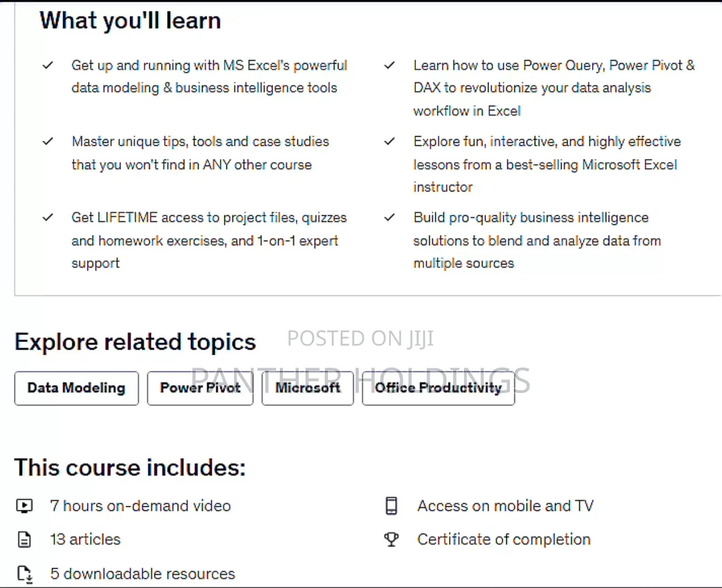Click the checkmark beside LIFETIME access point
This screenshot has height=588, width=722.
click(x=47, y=218)
